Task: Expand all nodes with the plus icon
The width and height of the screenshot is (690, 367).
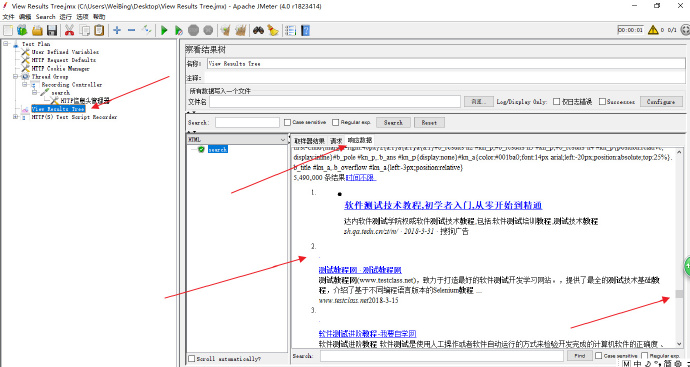Action: point(117,30)
